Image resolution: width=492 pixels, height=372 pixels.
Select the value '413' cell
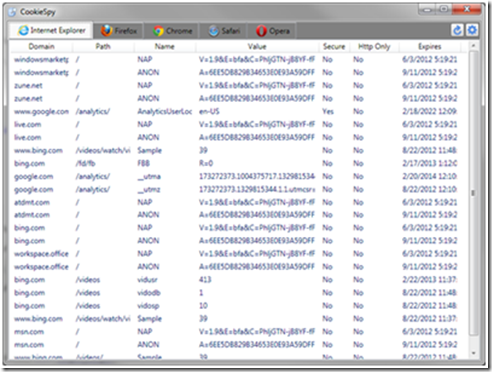(205, 280)
